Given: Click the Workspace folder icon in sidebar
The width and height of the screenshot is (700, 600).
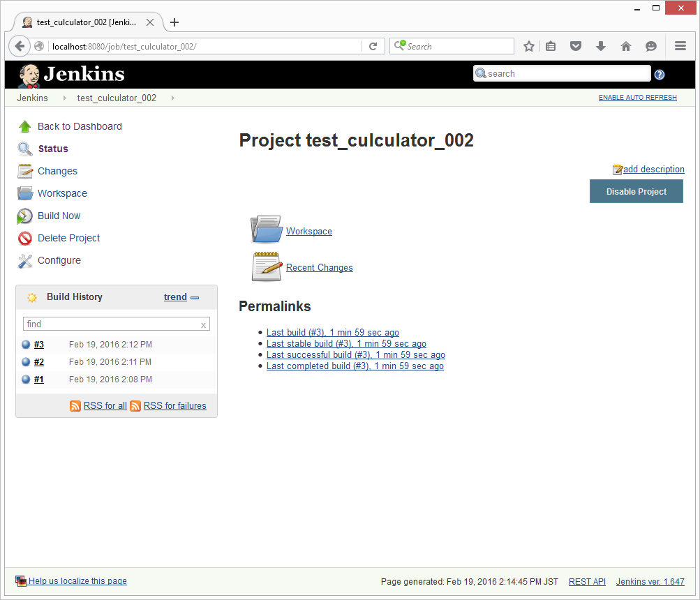Looking at the screenshot, I should [25, 193].
